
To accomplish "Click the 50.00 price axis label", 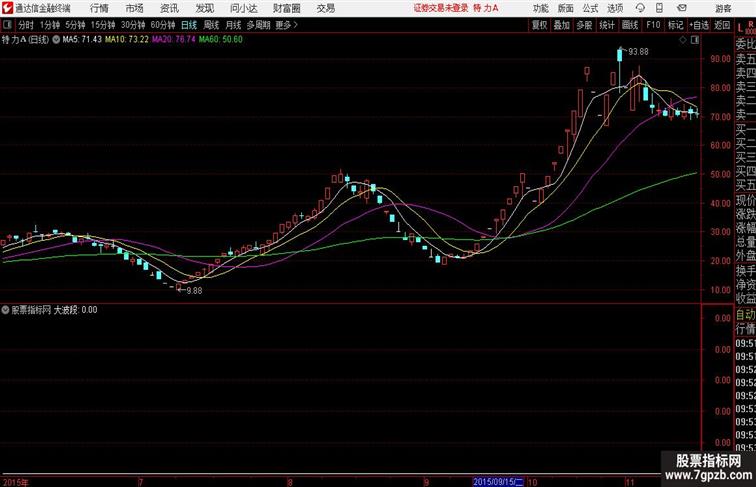I will pyautogui.click(x=720, y=174).
